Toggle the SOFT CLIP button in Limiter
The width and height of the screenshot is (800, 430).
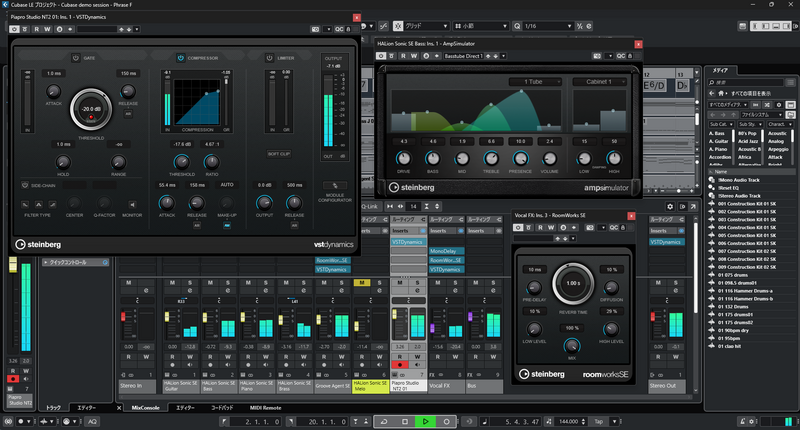point(279,154)
